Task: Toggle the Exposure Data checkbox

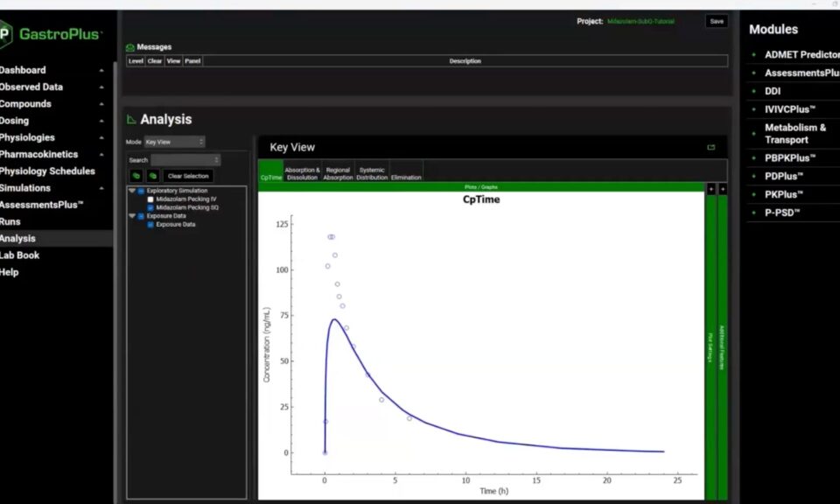Action: 150,224
